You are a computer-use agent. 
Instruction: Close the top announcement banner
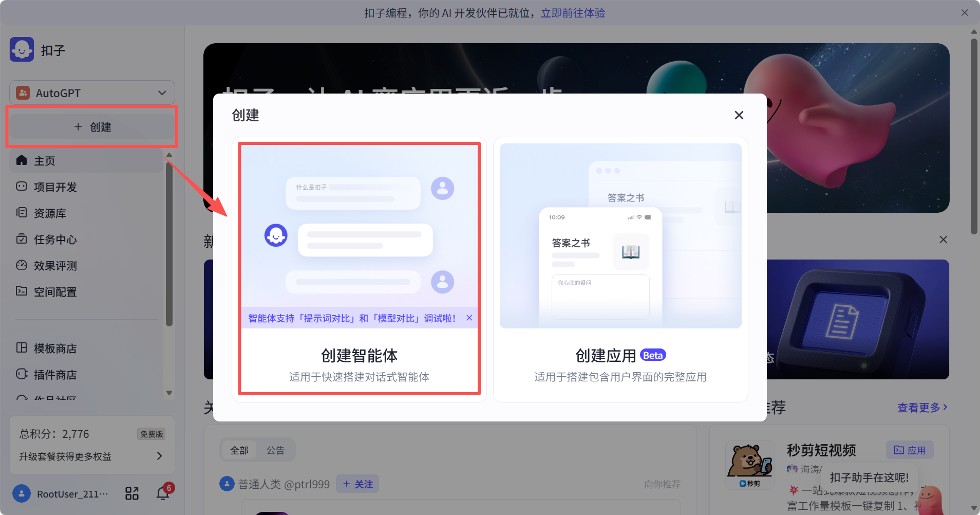[x=965, y=13]
